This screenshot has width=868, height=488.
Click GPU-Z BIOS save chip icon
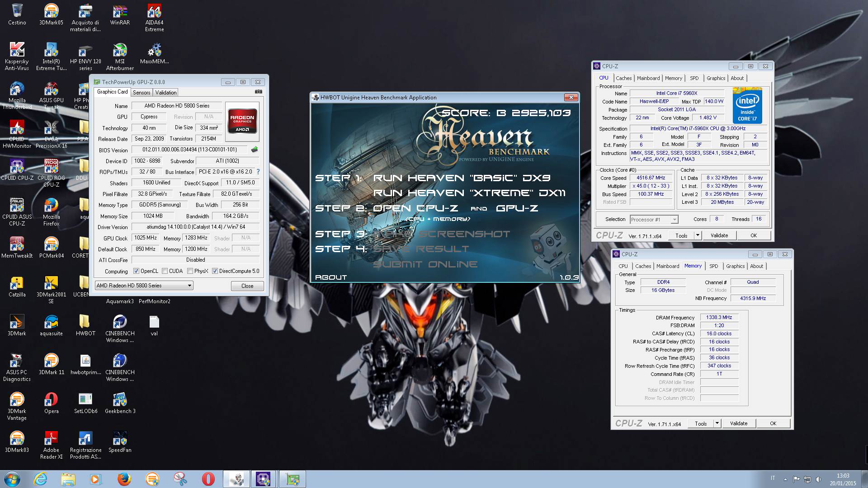(255, 150)
